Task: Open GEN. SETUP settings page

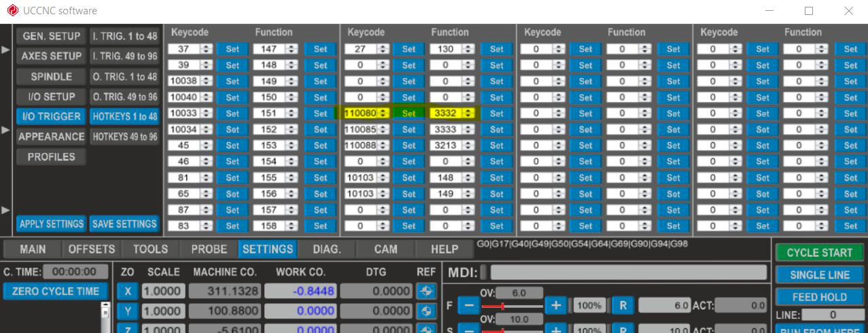Action: point(52,36)
